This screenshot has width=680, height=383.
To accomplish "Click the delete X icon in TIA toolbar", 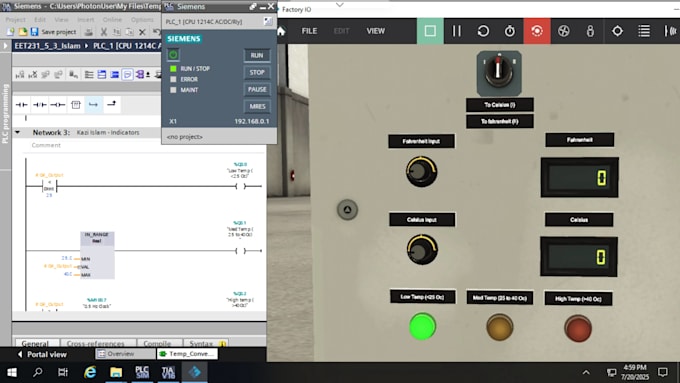I will pyautogui.click(x=142, y=32).
